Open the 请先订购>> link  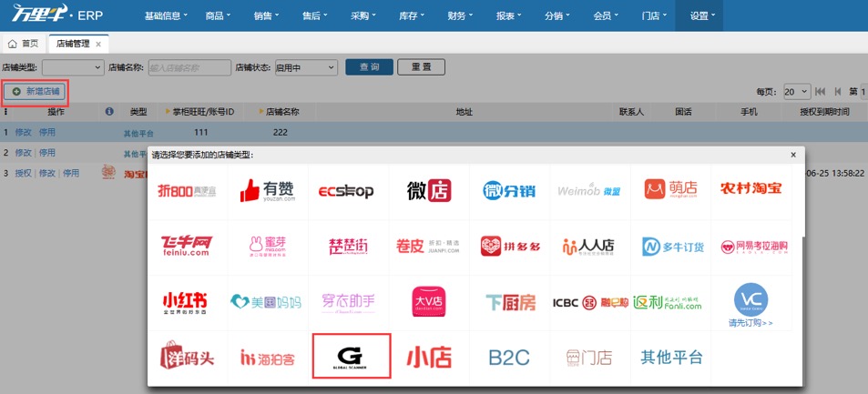pos(751,323)
